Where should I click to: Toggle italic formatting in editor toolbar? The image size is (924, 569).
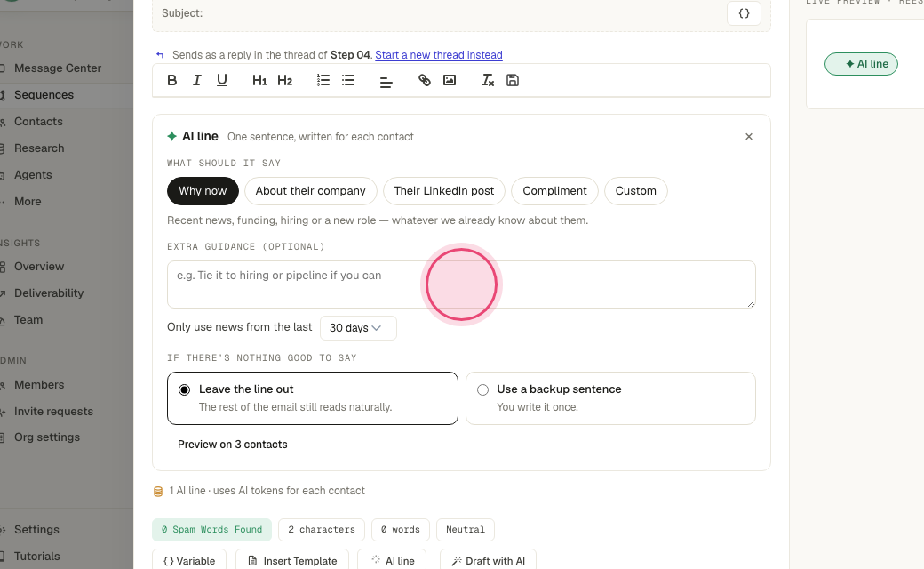coord(197,80)
